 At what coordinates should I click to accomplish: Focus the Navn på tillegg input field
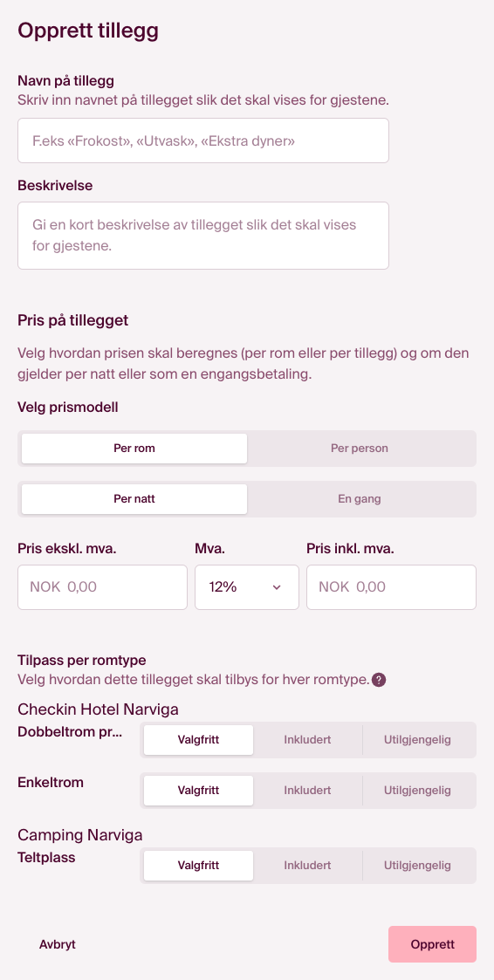pos(203,140)
